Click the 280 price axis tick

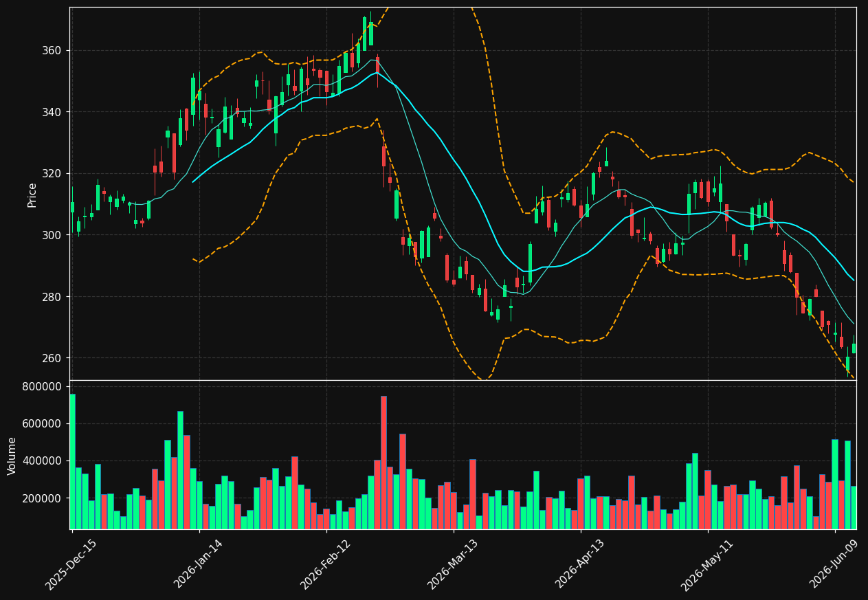tap(52, 297)
